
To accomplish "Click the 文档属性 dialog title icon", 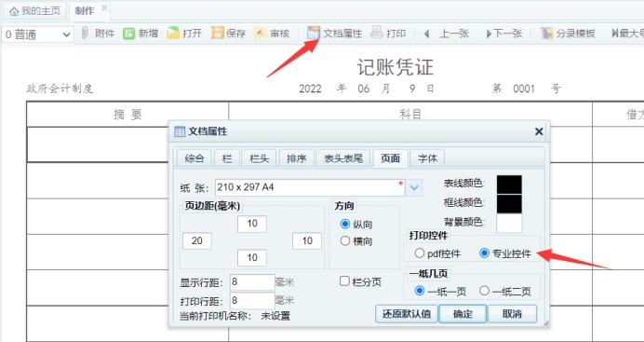I will pyautogui.click(x=180, y=131).
